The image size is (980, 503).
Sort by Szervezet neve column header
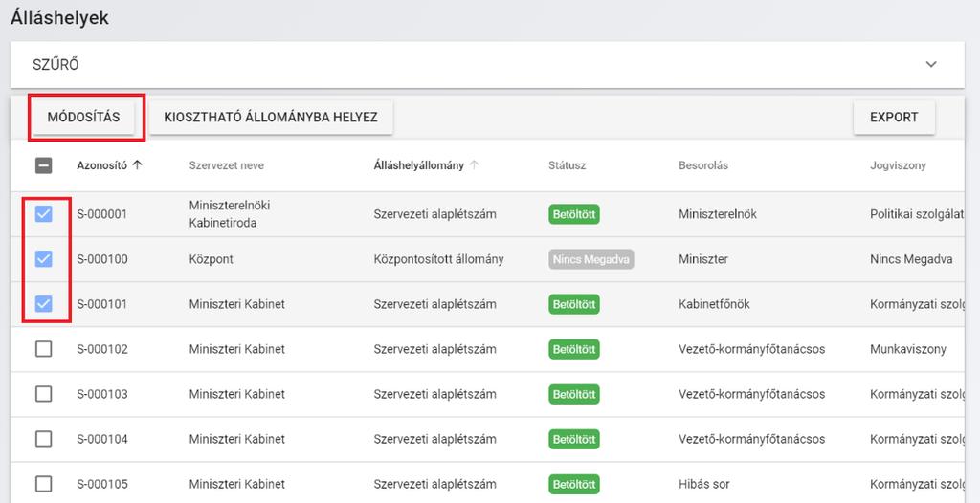point(226,165)
